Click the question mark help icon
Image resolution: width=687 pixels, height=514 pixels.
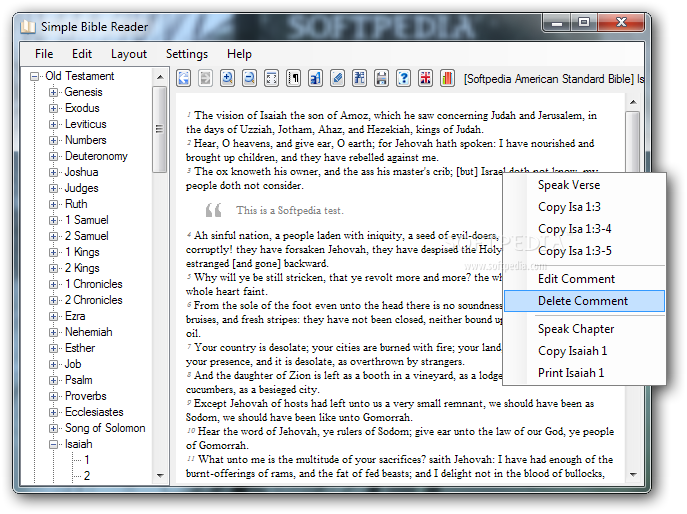(404, 78)
